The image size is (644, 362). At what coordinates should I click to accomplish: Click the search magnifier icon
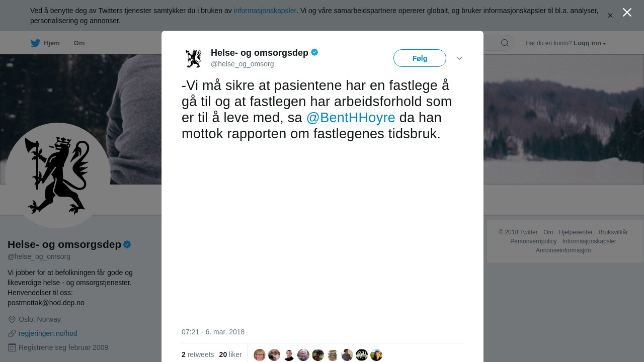tap(505, 43)
